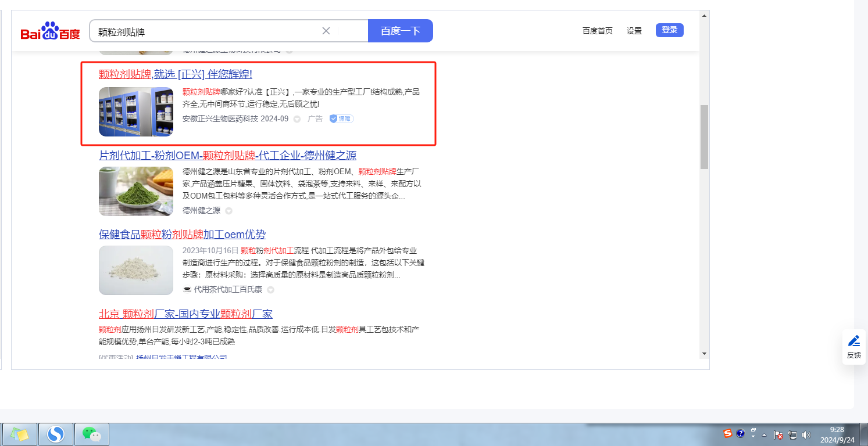Open 百度首页 in the top navigation
868x446 pixels.
tap(597, 31)
